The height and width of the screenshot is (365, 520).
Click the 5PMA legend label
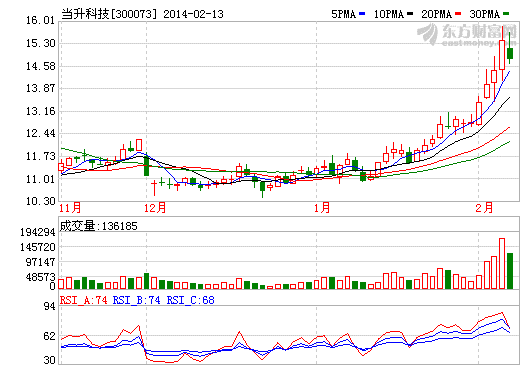[x=343, y=14]
